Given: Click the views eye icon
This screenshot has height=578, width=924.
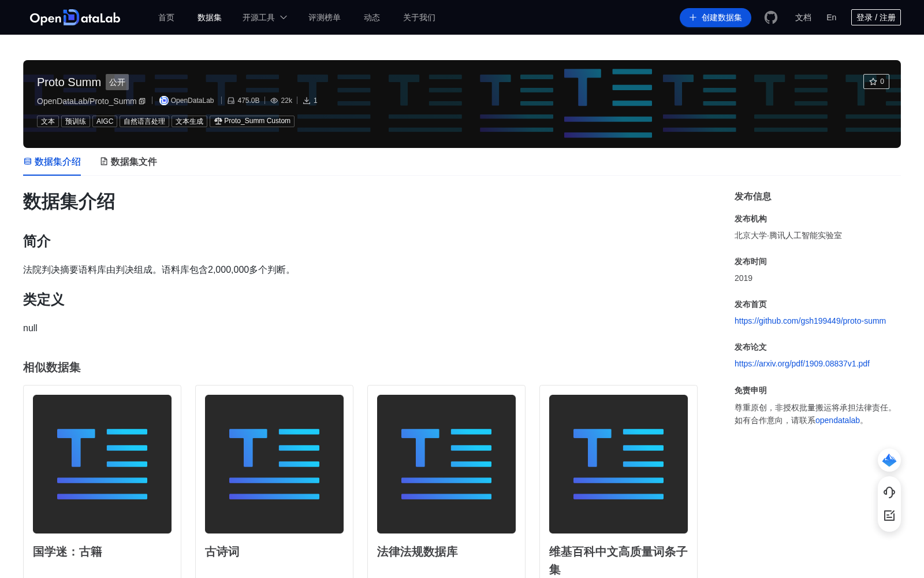Looking at the screenshot, I should coord(274,101).
